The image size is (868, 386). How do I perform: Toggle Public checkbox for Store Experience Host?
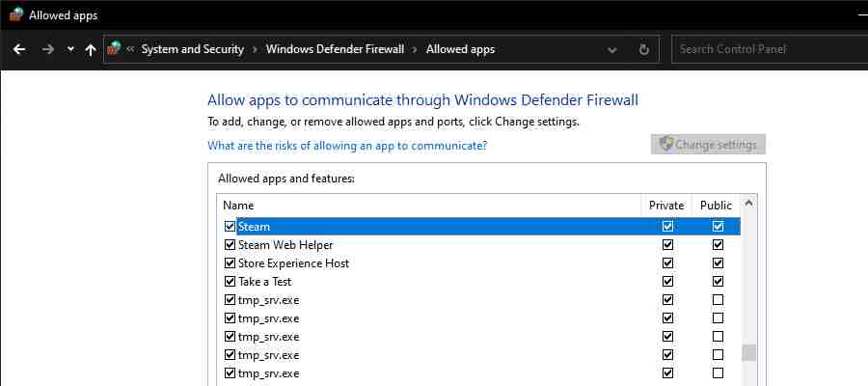coord(718,263)
